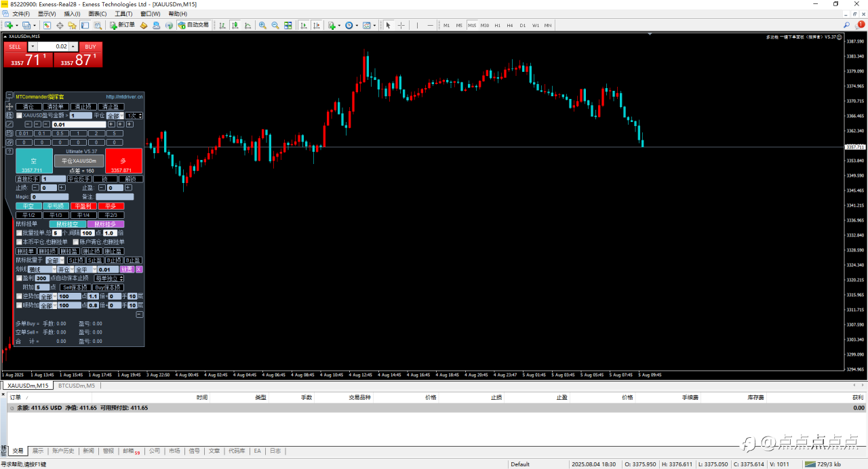
Task: Enable 盈利点自动保本止损 checkbox
Action: (19, 279)
